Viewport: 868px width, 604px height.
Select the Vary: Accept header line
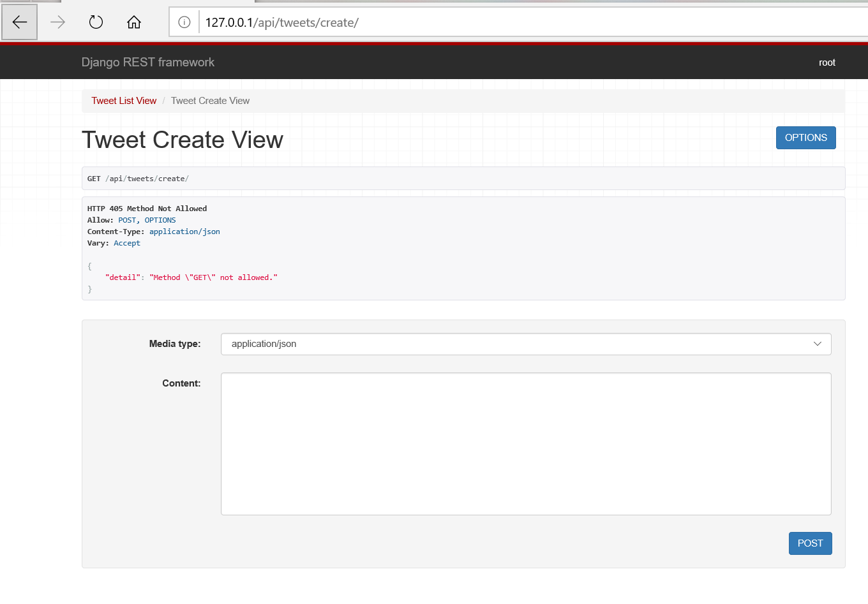pos(114,243)
